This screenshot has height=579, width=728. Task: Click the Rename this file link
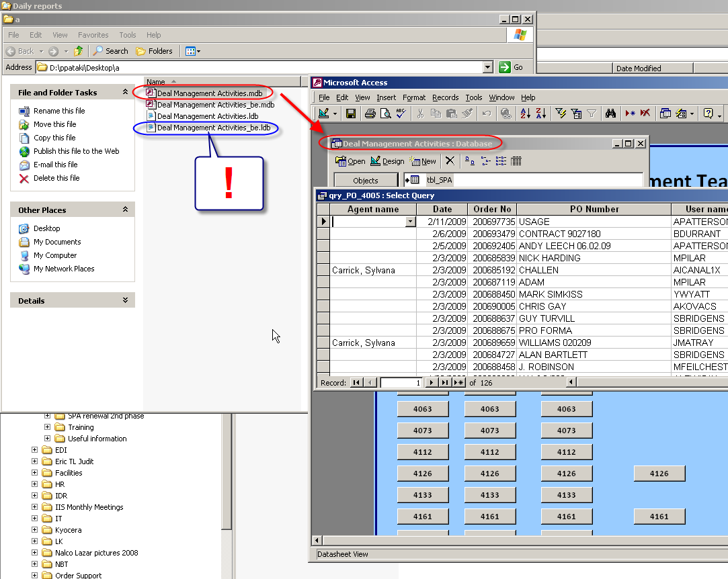point(59,111)
